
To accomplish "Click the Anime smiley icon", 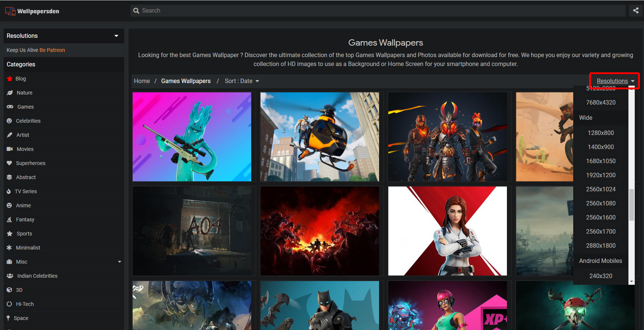I will click(x=9, y=205).
